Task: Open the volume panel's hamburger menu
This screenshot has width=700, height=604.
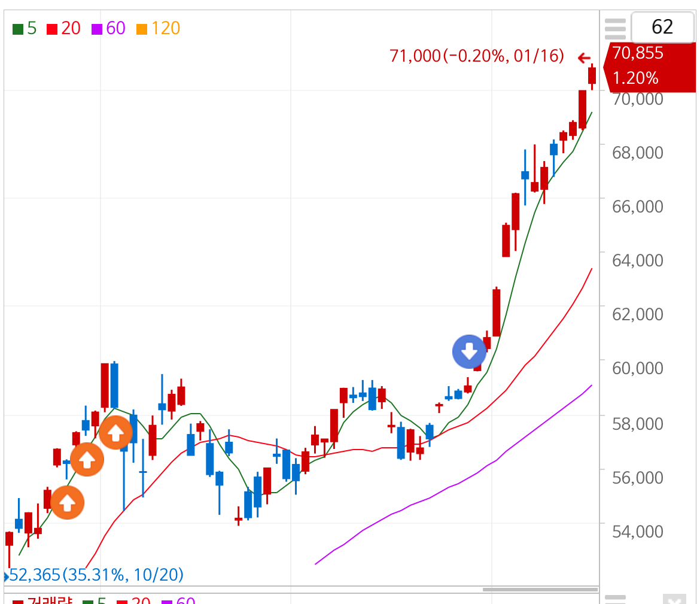Action: coord(615,600)
